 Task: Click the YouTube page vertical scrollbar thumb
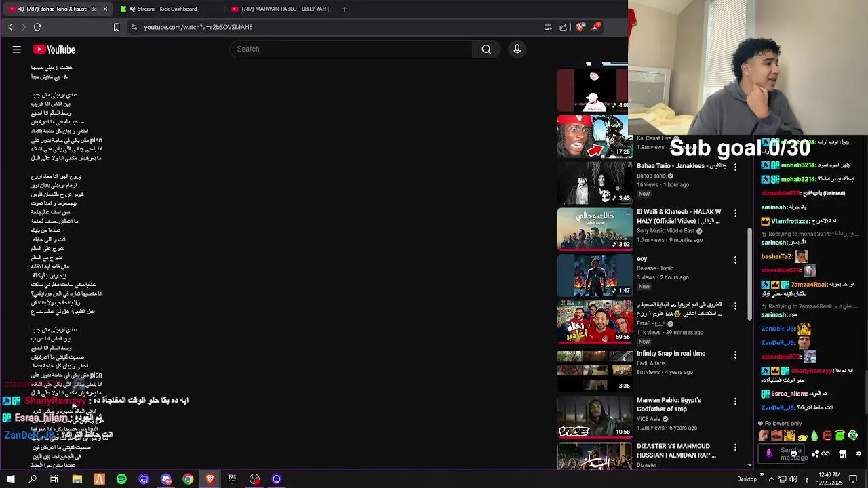[x=749, y=274]
